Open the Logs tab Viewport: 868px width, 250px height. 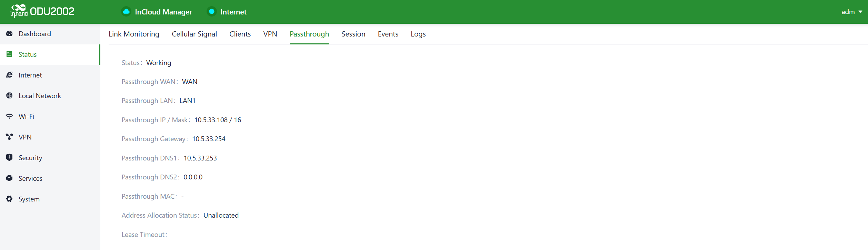coord(418,34)
